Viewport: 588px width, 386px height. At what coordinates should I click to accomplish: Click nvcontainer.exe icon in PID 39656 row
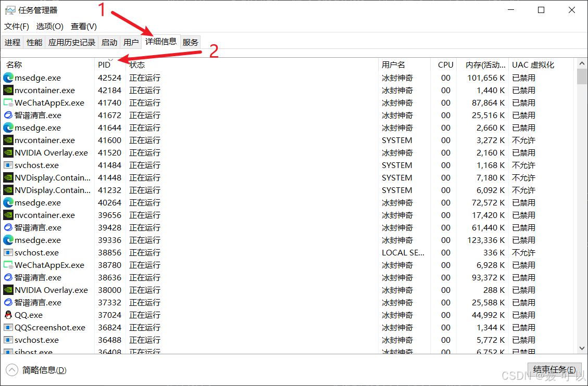8,215
